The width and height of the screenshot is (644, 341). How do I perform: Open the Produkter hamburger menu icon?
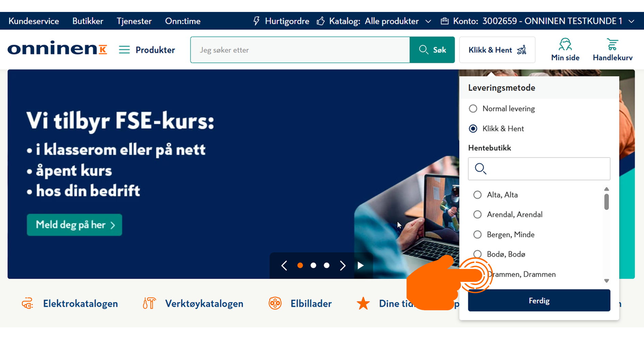pos(124,50)
